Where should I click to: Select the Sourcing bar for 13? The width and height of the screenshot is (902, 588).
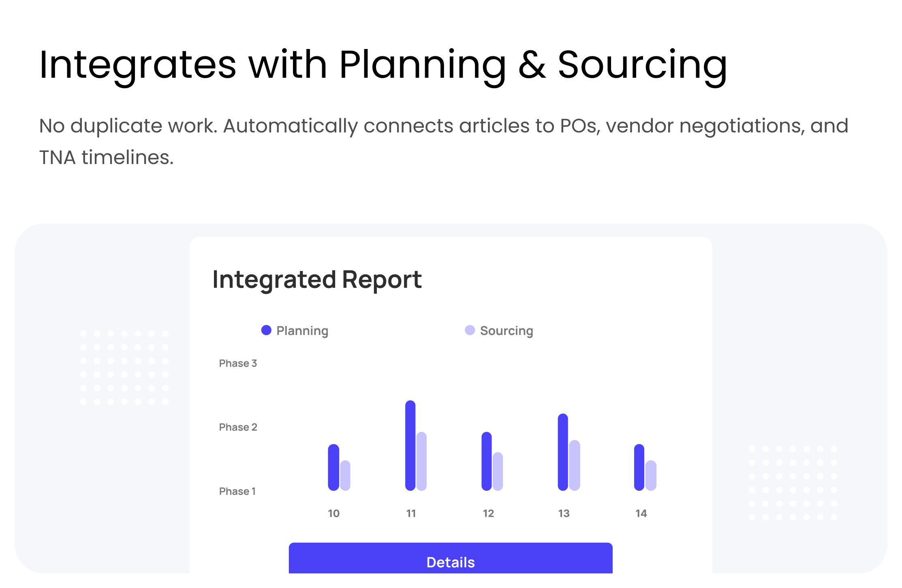click(x=575, y=465)
